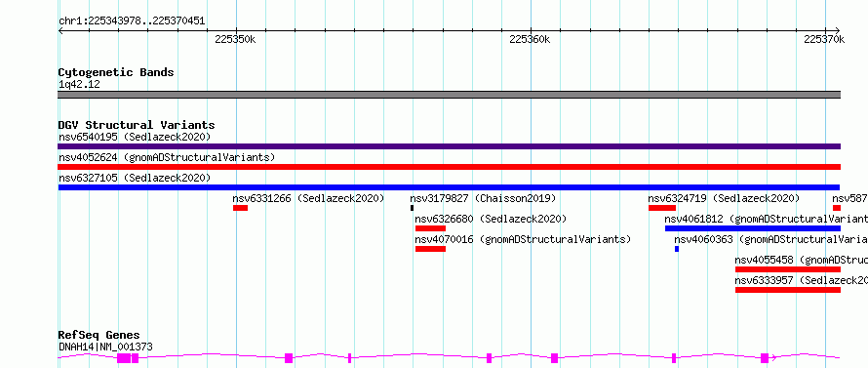Image resolution: width=868 pixels, height=368 pixels.
Task: Click the tiny blue nsv4060363 variant marker
Action: [677, 249]
